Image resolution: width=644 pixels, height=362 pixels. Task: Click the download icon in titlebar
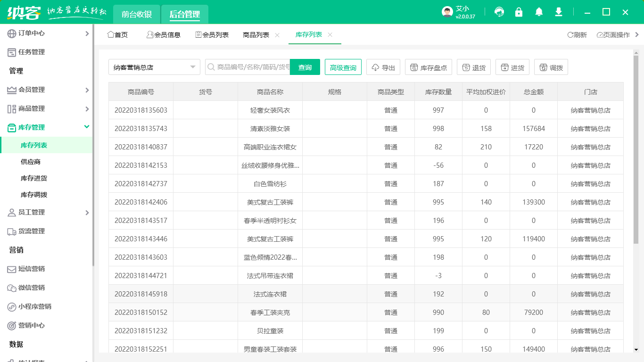[559, 12]
